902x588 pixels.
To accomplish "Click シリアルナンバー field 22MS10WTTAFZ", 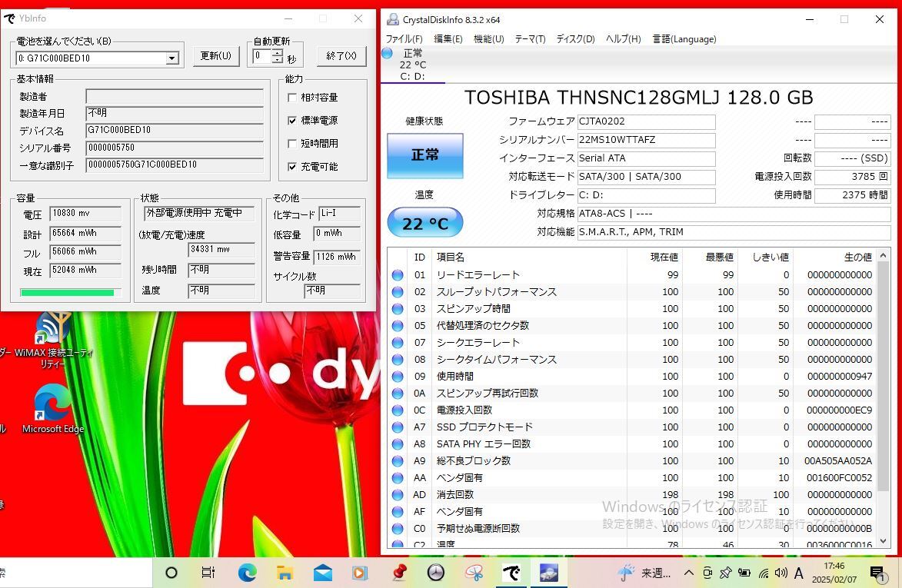I will pos(647,140).
